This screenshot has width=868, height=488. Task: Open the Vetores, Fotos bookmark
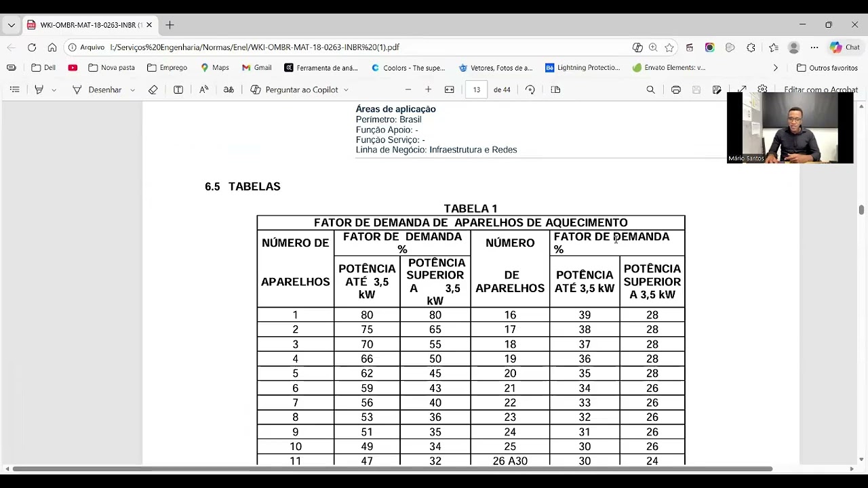pos(496,68)
